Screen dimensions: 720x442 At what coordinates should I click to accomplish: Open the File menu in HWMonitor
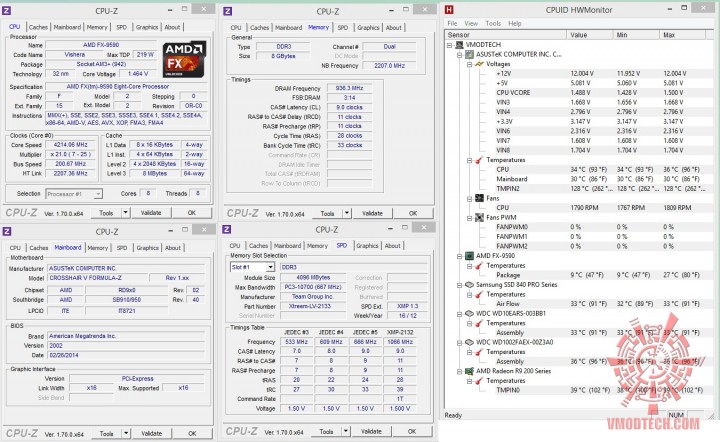click(452, 23)
